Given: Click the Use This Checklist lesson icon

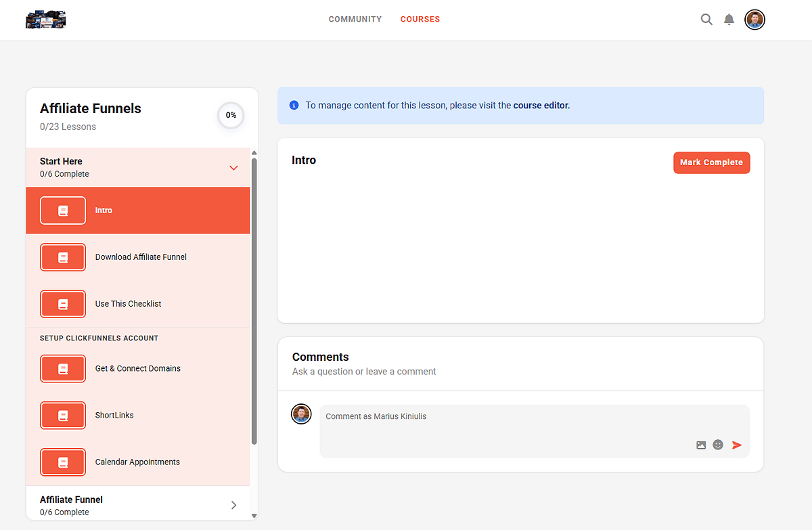Looking at the screenshot, I should pos(63,304).
